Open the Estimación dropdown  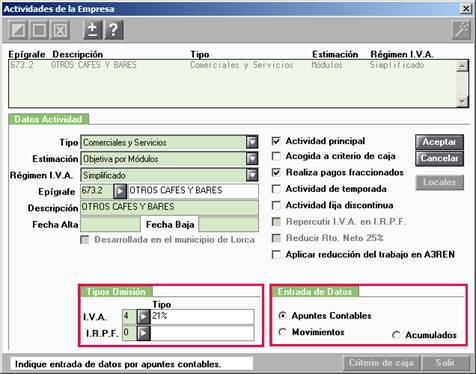pyautogui.click(x=252, y=159)
